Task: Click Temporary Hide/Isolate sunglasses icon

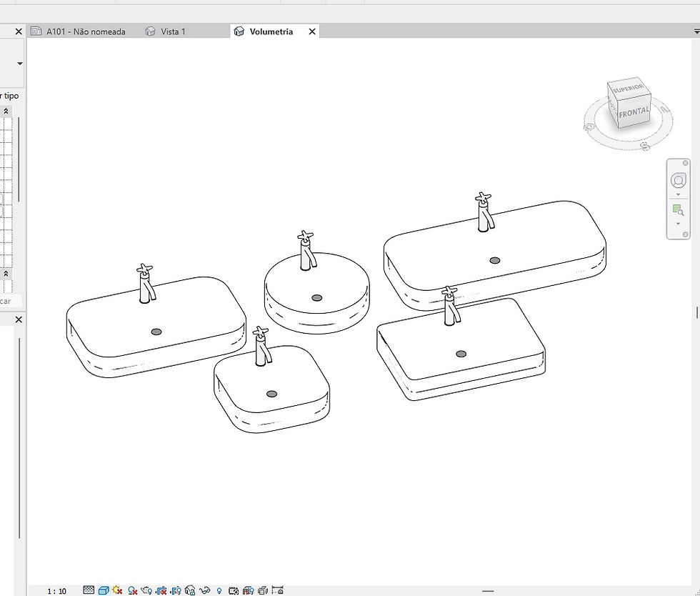Action: (x=204, y=590)
